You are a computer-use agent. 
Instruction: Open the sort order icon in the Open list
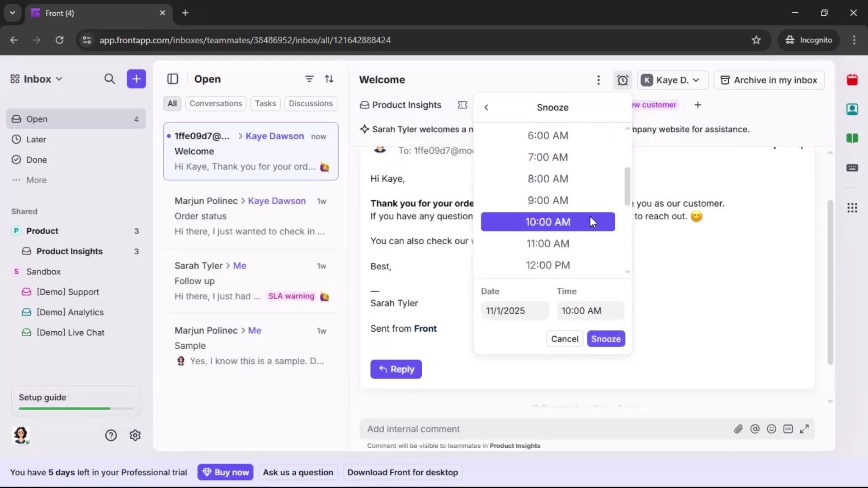click(x=330, y=79)
